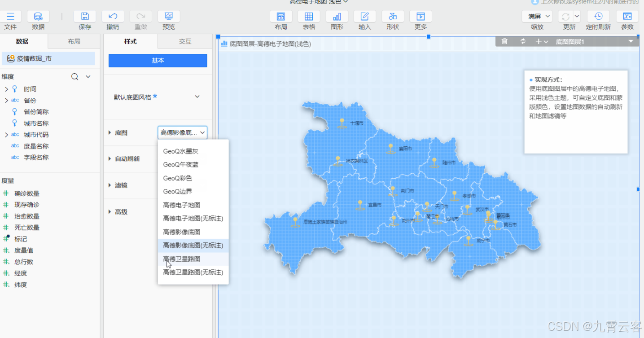The width and height of the screenshot is (644, 338).
Task: Switch to the 布局 panel tab
Action: (x=74, y=41)
